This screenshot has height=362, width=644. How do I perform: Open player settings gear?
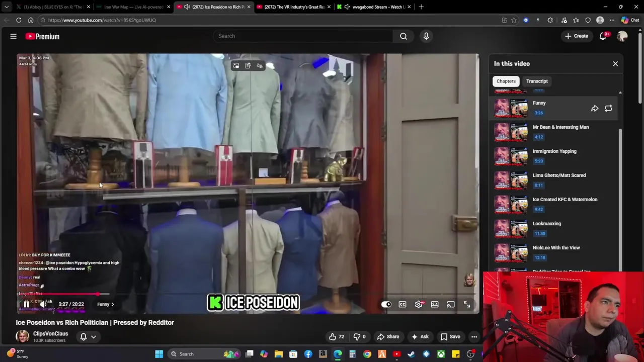pos(419,304)
